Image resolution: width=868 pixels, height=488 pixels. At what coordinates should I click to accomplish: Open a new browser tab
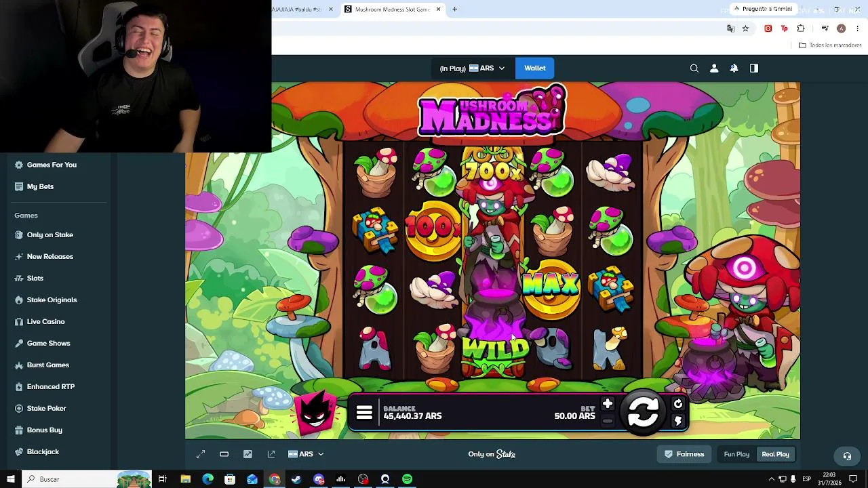(455, 9)
